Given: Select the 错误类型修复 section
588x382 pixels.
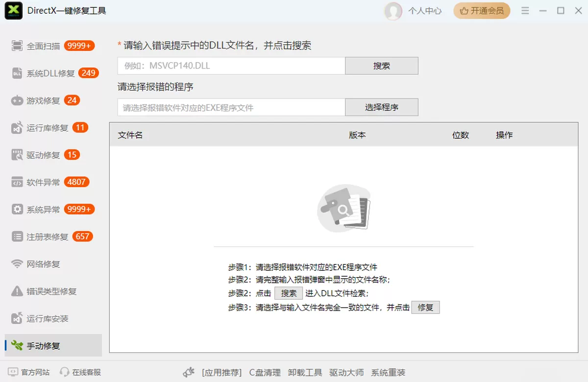Looking at the screenshot, I should pos(53,291).
